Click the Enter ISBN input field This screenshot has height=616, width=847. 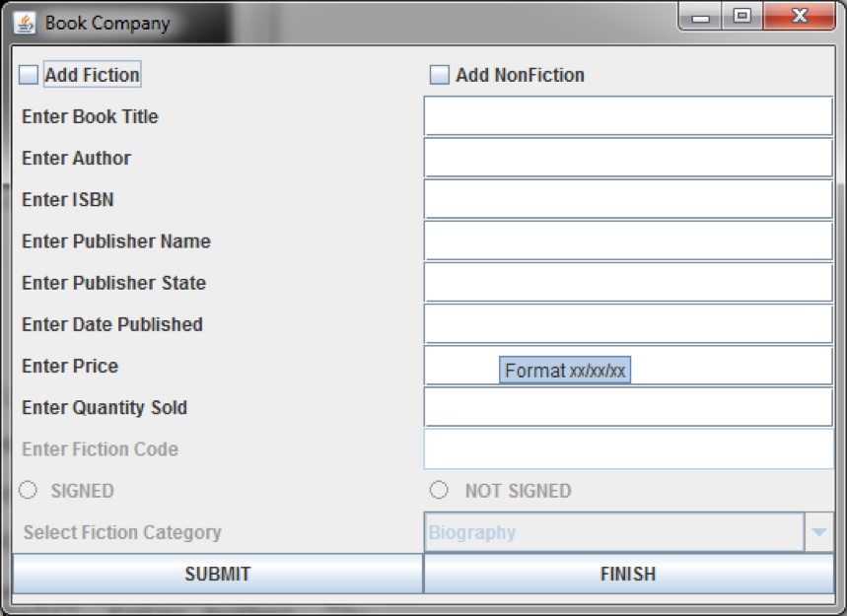point(628,199)
